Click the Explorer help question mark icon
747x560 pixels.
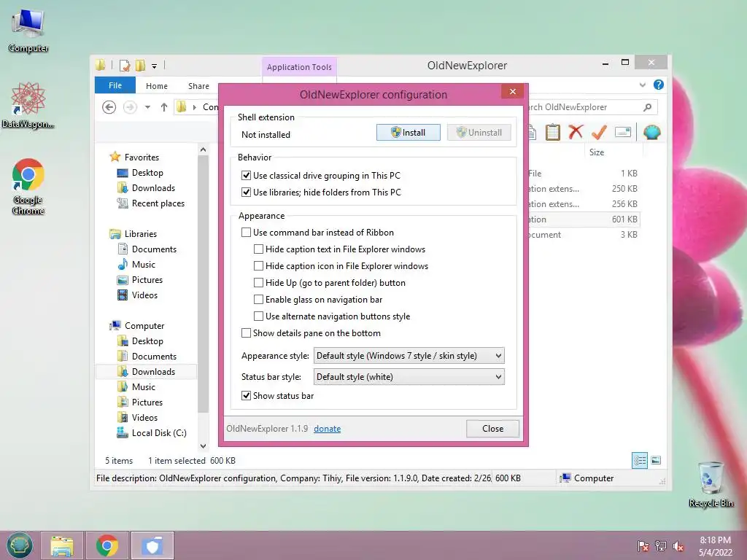(659, 85)
